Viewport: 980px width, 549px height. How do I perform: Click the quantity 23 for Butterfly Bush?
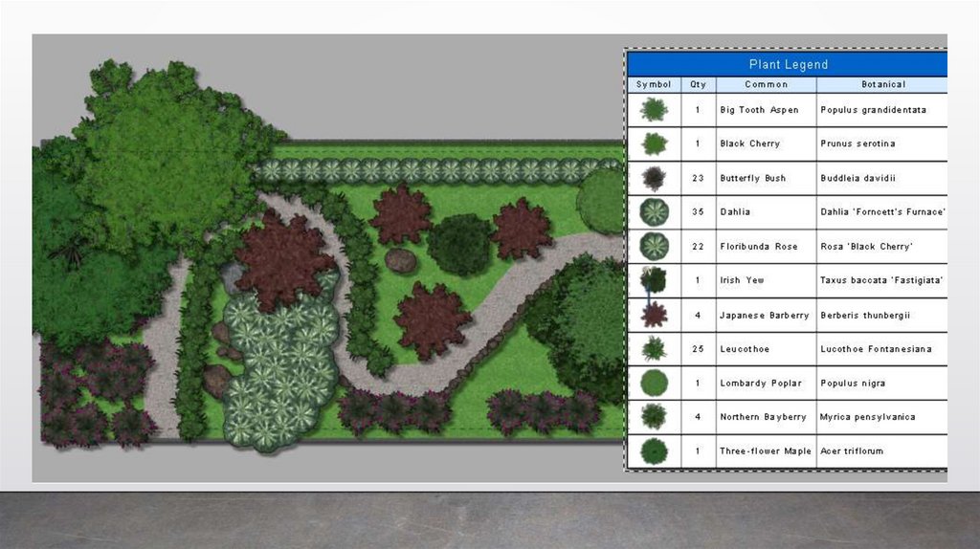(x=698, y=179)
